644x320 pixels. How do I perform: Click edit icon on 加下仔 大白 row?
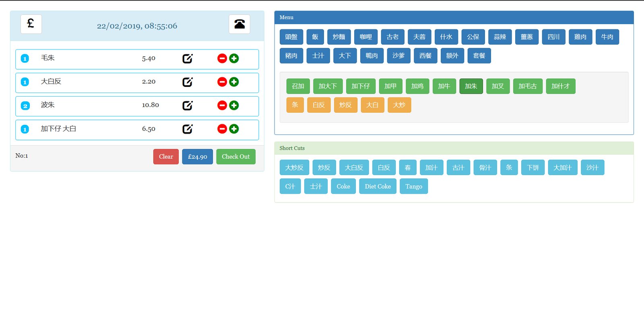[x=188, y=129]
